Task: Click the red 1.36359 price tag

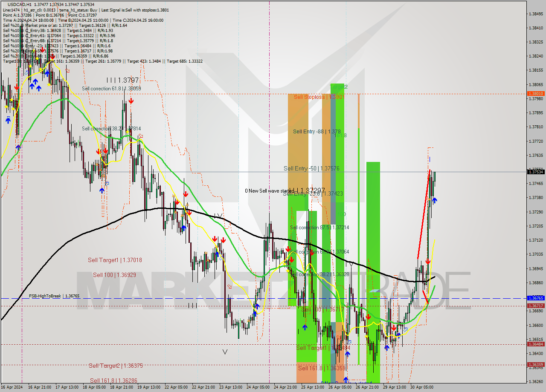Action: point(536,365)
